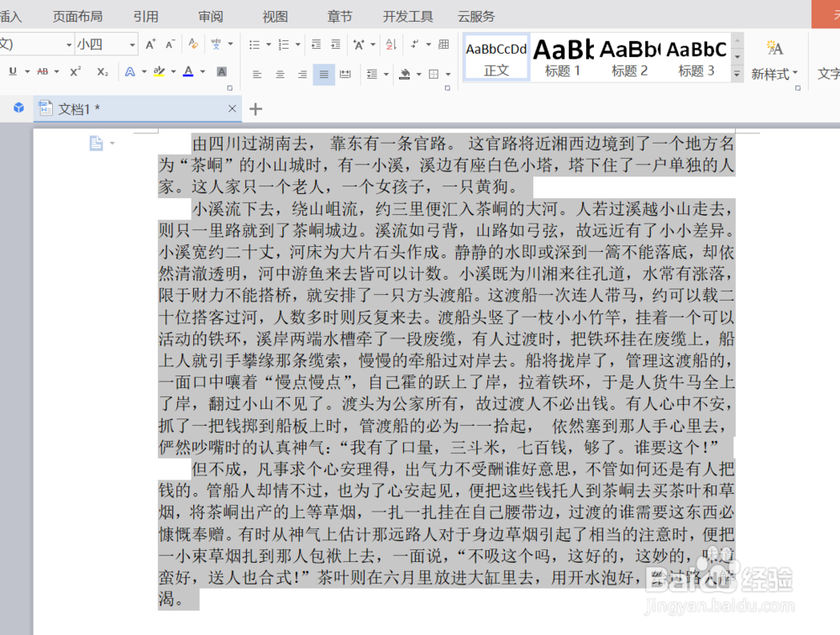This screenshot has height=635, width=840.
Task: Click the blue cube icon left of document tab
Action: 18,108
